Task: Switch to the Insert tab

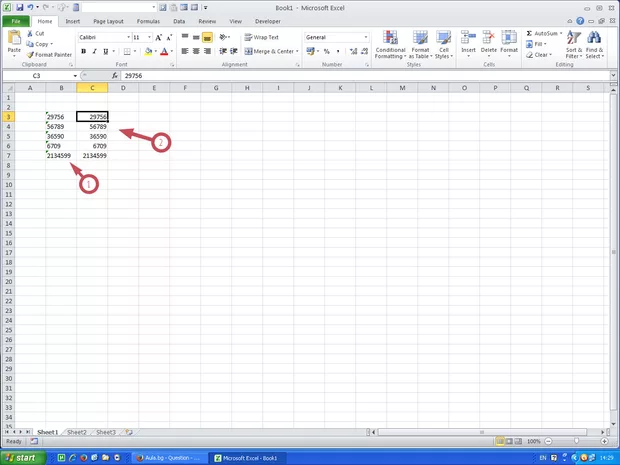Action: click(x=73, y=21)
